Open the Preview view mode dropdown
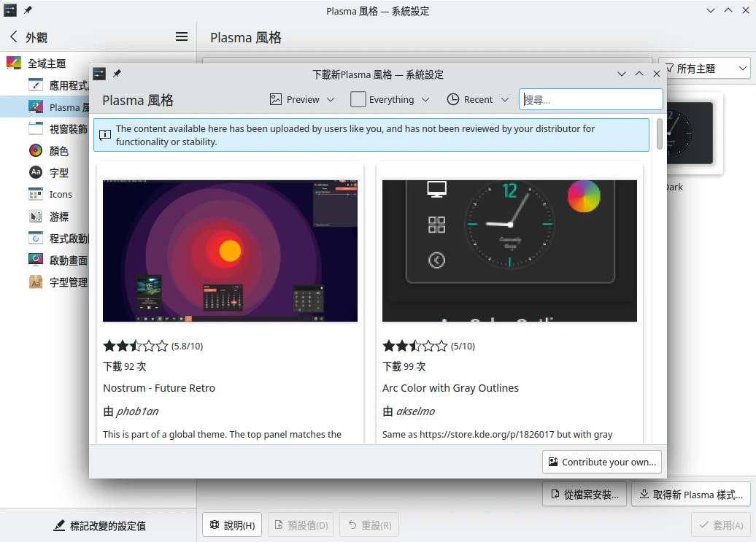The image size is (756, 542). [302, 100]
